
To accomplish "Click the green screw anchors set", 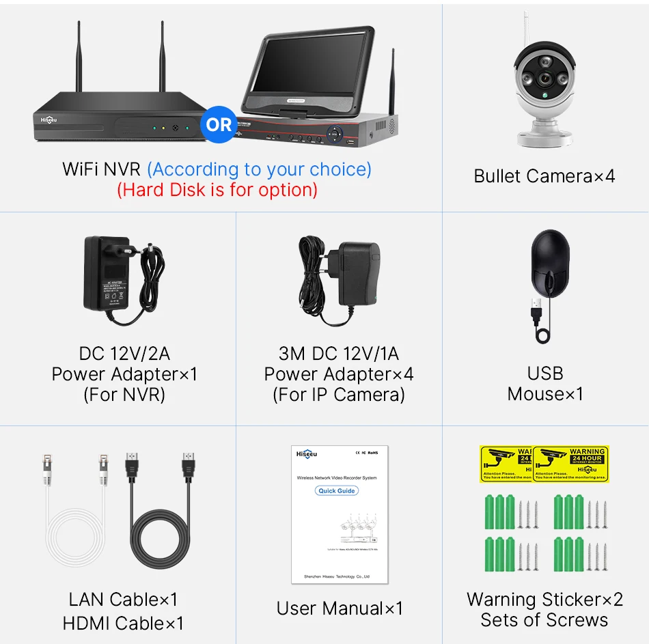I will coord(547,533).
